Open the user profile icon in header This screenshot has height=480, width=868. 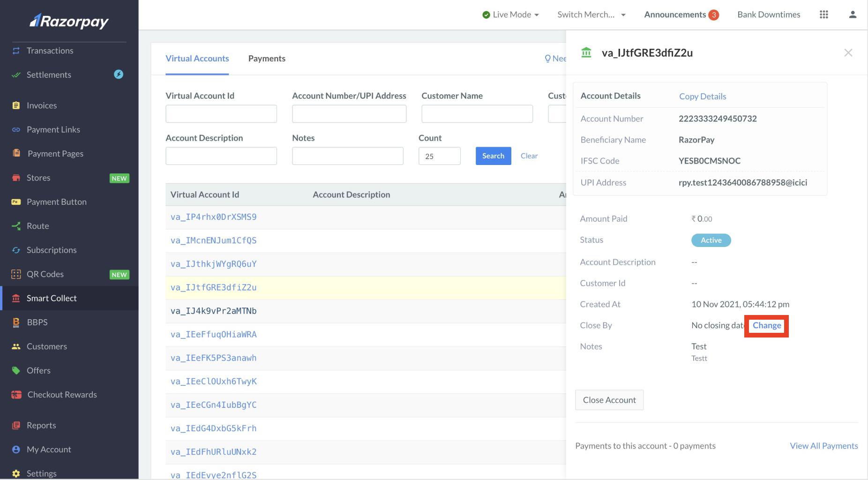point(853,15)
